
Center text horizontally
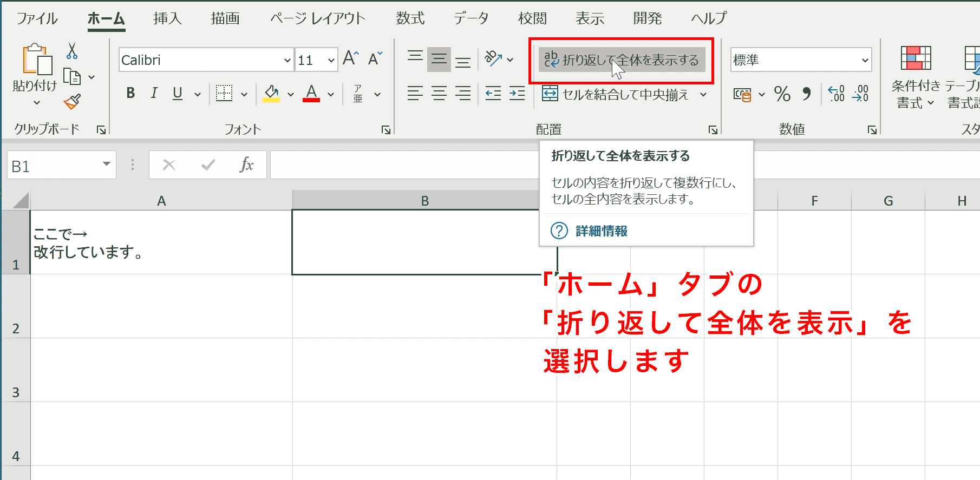439,94
